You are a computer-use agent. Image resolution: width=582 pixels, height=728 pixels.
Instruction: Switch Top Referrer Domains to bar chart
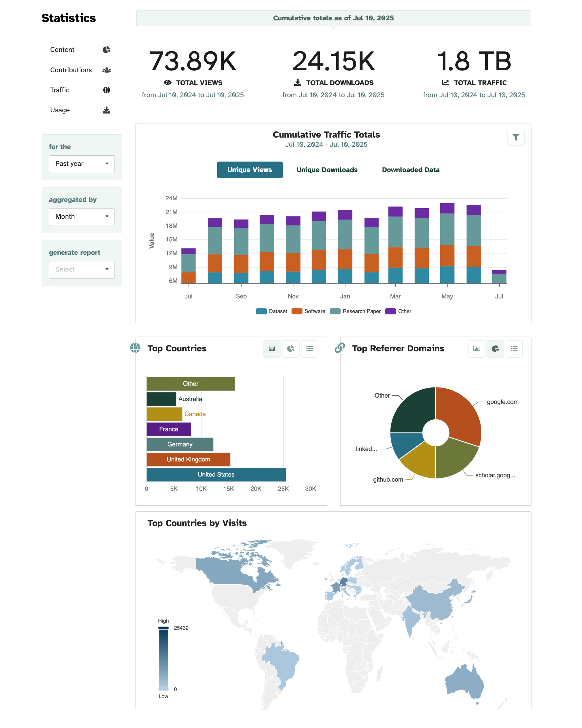[x=476, y=348]
